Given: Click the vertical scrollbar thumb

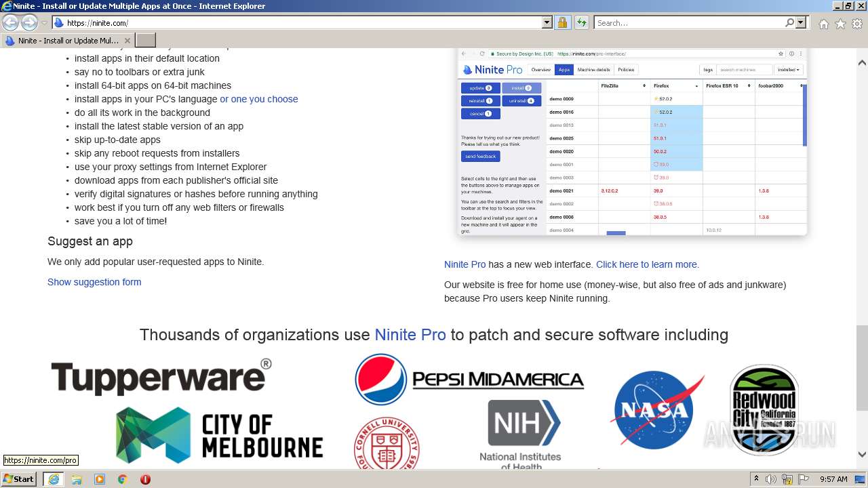Looking at the screenshot, I should click(x=862, y=367).
